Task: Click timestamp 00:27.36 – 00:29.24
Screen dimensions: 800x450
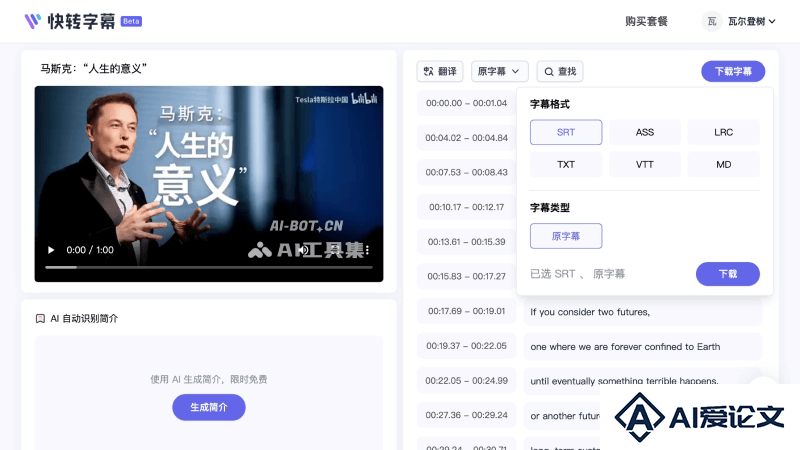Action: coord(466,415)
